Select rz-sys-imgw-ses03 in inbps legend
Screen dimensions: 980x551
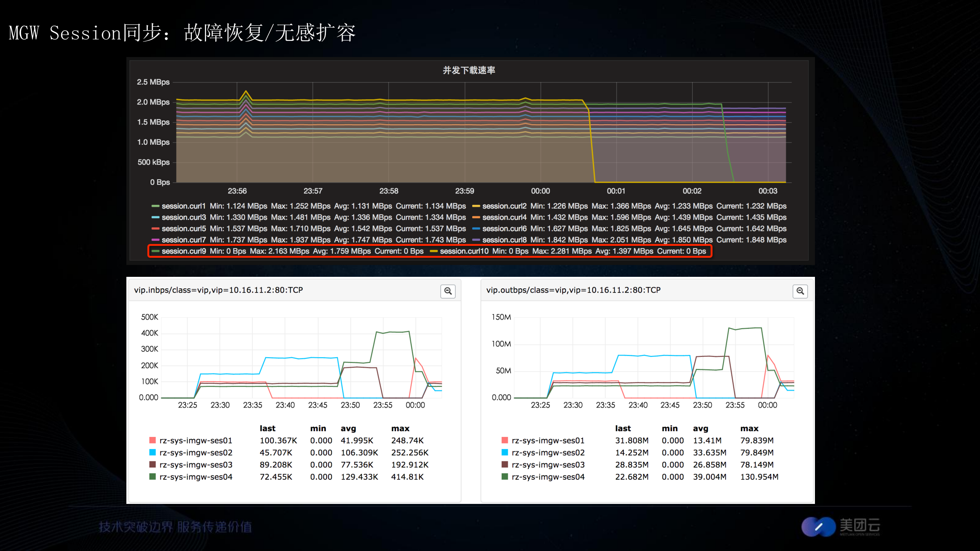[x=196, y=465]
